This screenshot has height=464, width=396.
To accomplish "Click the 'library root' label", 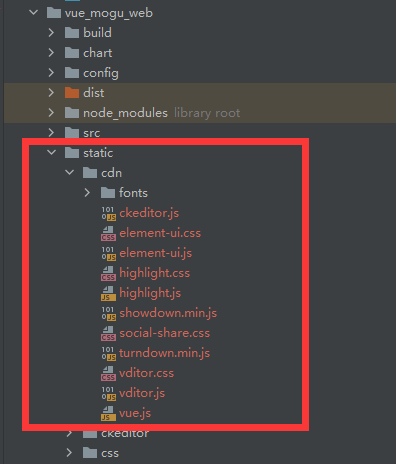I will [207, 113].
